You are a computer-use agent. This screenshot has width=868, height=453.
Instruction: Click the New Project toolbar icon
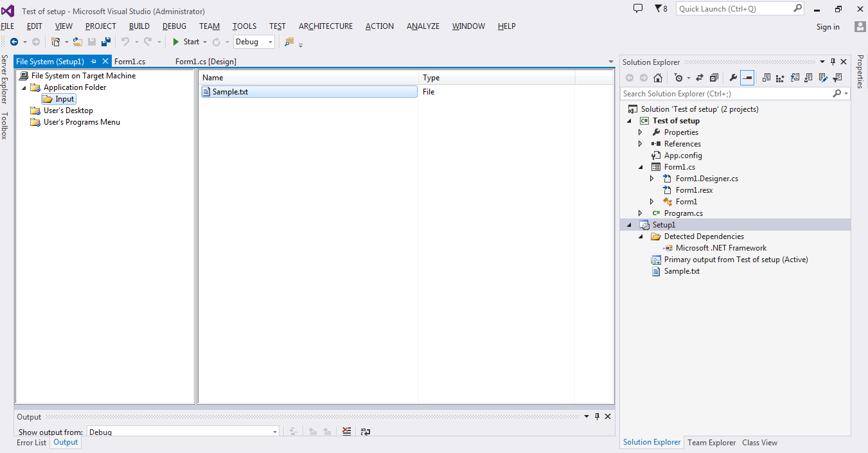[x=56, y=42]
